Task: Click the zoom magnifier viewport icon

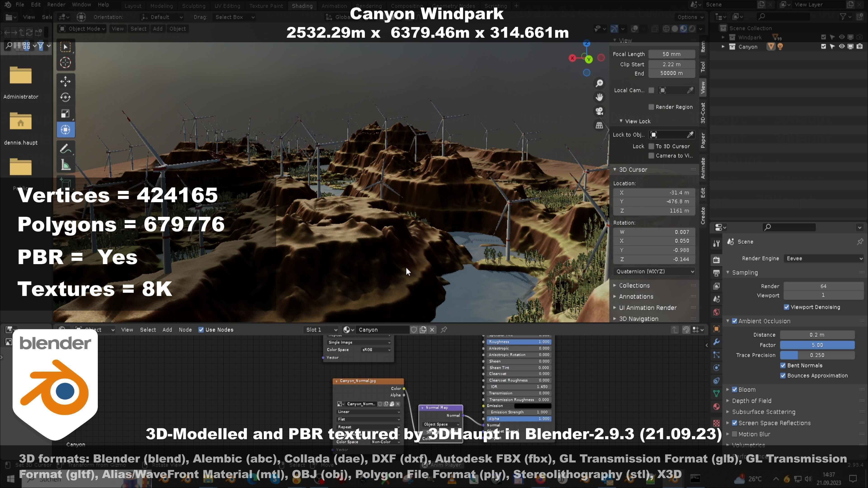Action: 599,83
